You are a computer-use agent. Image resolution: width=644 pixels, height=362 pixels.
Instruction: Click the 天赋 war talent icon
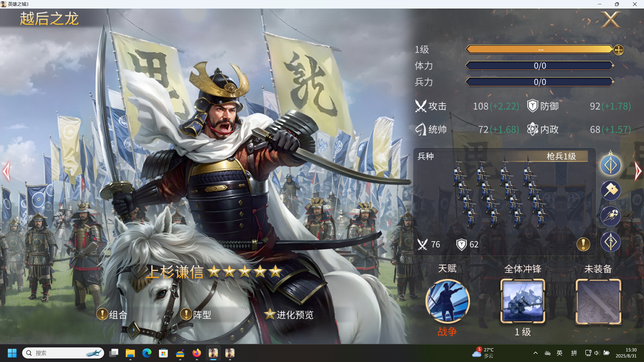coord(447,301)
